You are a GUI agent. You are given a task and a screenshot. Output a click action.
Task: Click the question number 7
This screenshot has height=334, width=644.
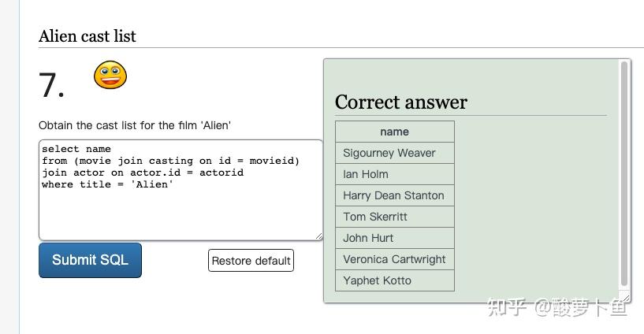coord(51,85)
